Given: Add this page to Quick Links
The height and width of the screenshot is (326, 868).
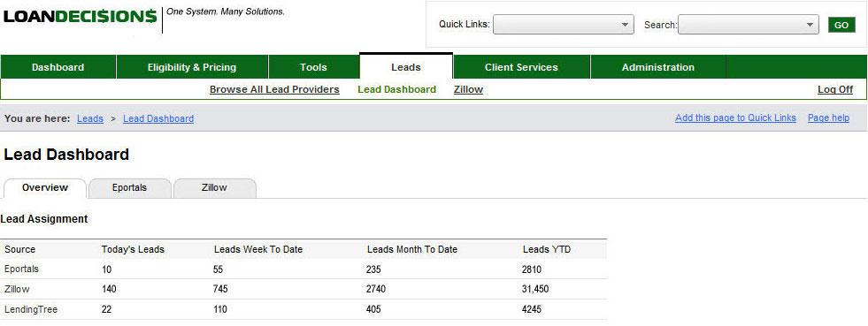Looking at the screenshot, I should click(x=735, y=118).
